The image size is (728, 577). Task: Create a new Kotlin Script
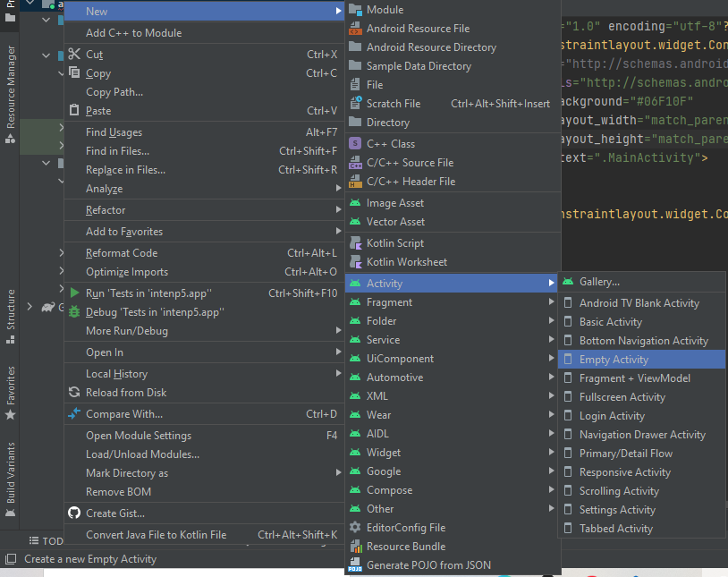point(390,242)
